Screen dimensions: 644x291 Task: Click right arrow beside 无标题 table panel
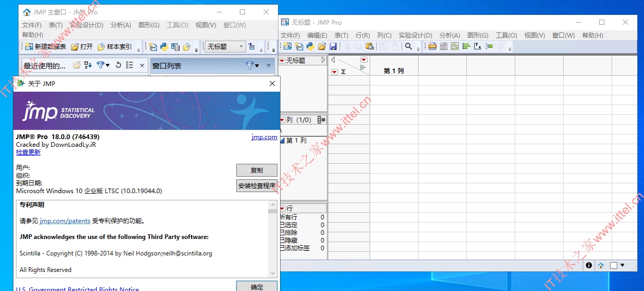click(323, 60)
